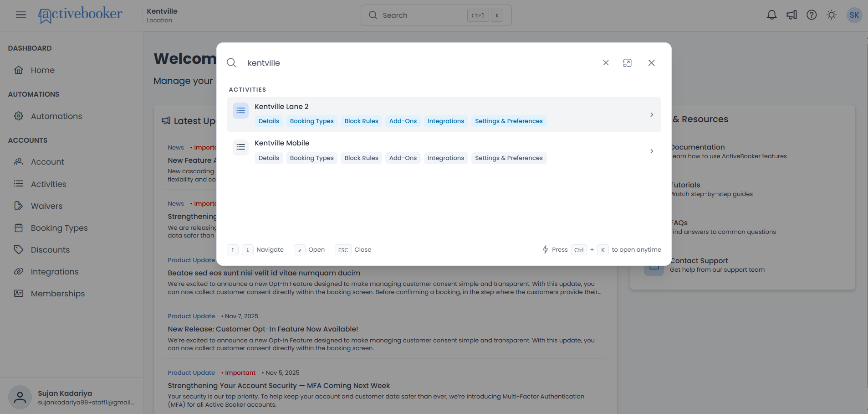868x414 pixels.
Task: Open Block Rules of Kentville Mobile
Action: (362, 158)
